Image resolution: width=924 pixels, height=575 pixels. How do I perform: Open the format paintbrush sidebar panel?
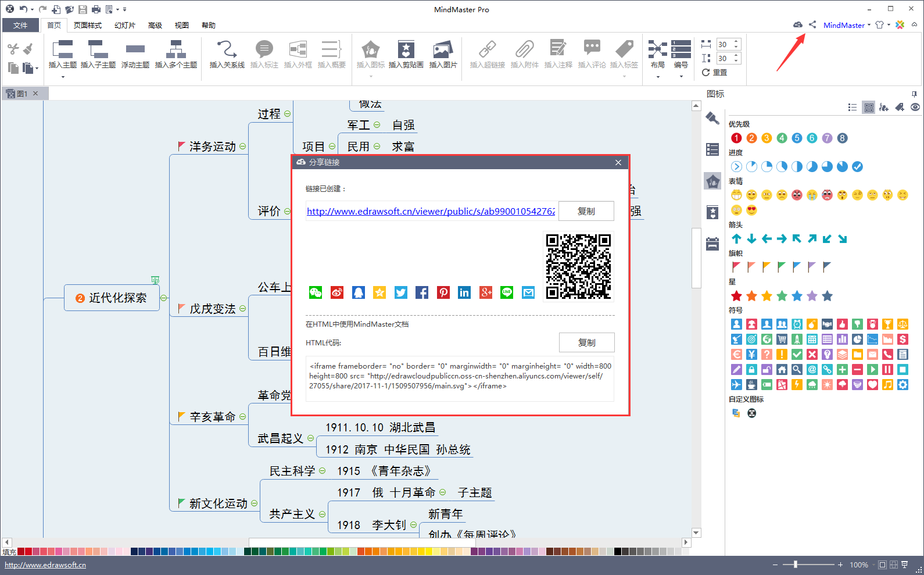tap(712, 119)
